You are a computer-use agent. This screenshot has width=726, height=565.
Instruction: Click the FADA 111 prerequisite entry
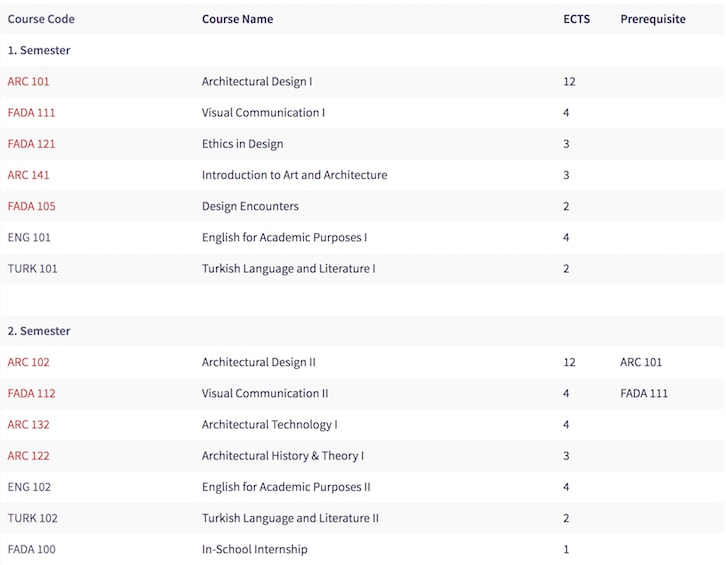click(644, 393)
